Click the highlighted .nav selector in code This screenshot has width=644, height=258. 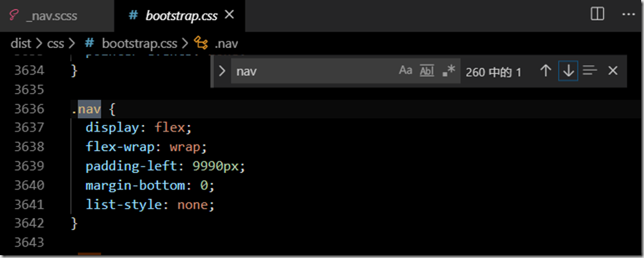(87, 109)
